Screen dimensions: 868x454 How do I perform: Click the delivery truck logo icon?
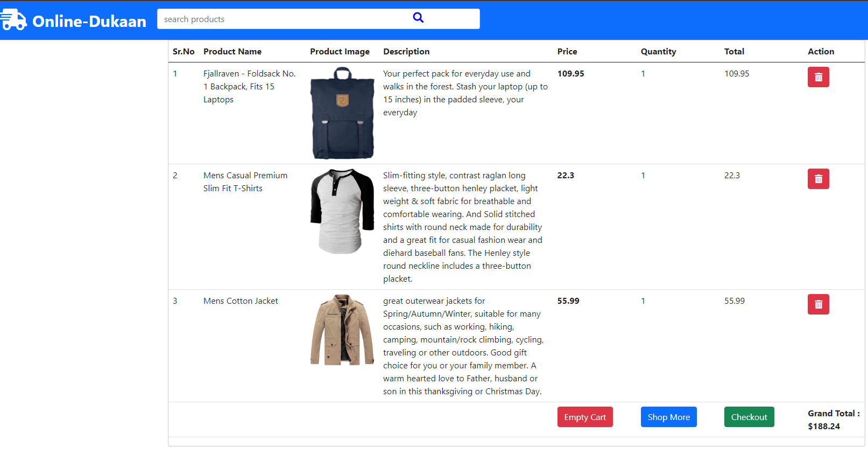coord(13,19)
